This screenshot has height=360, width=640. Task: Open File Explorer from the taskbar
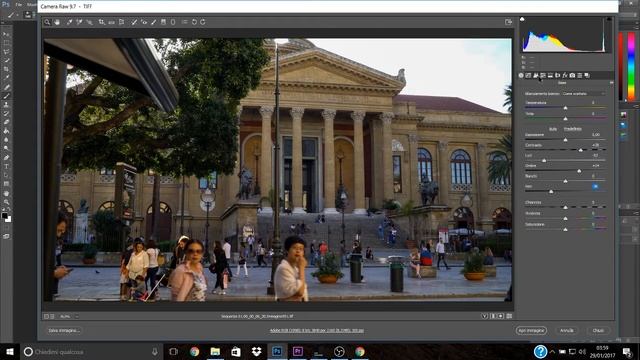(215, 351)
